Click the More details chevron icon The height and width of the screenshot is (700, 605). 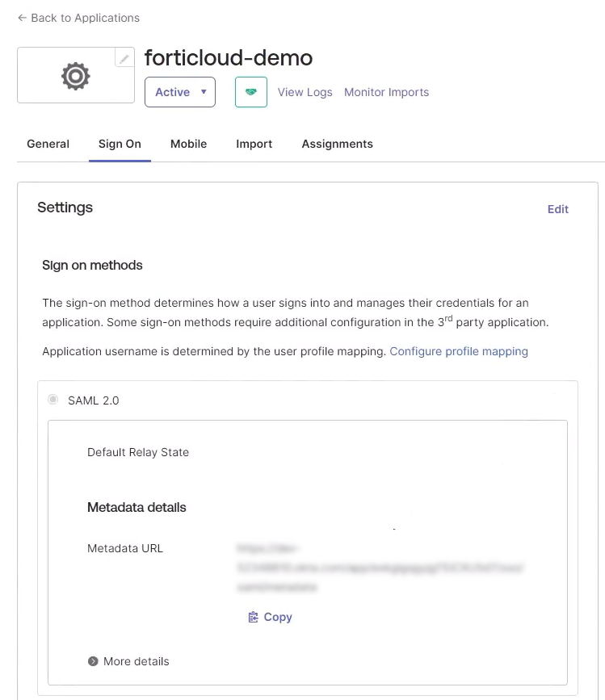coord(93,661)
